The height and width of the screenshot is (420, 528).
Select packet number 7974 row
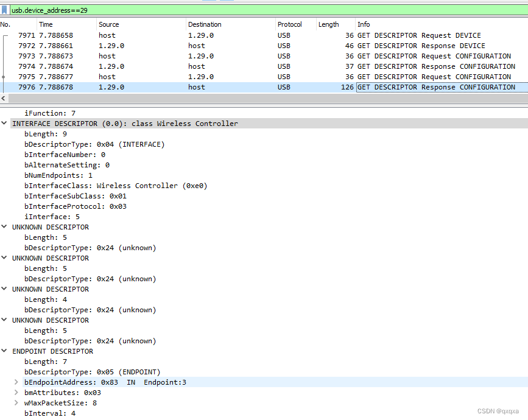click(x=264, y=66)
